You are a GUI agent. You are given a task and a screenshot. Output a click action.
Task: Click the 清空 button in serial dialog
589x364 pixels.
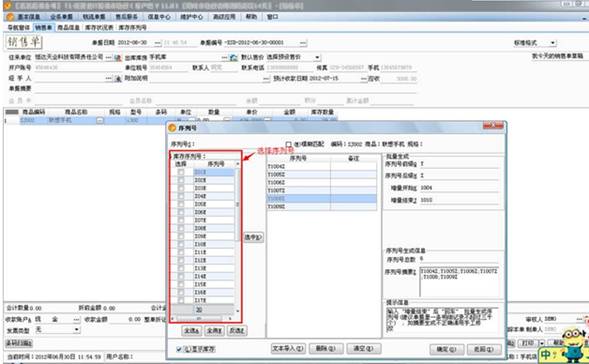pyautogui.click(x=364, y=349)
